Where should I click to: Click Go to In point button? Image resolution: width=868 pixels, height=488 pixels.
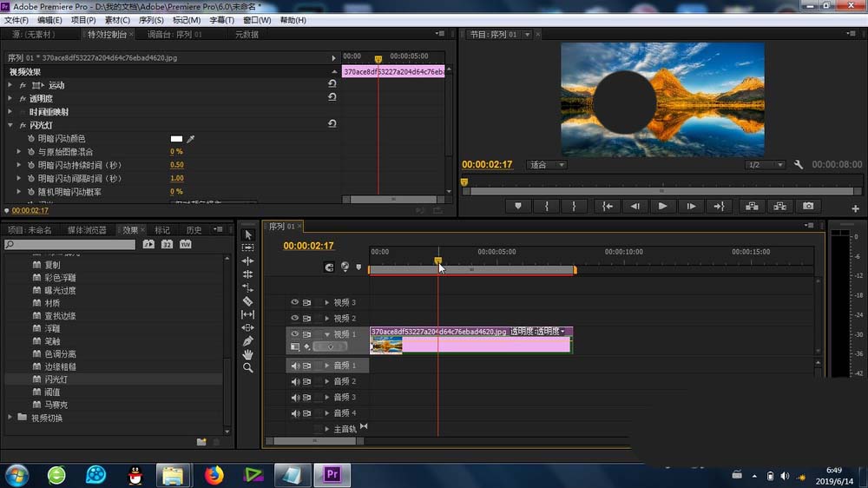coord(608,206)
